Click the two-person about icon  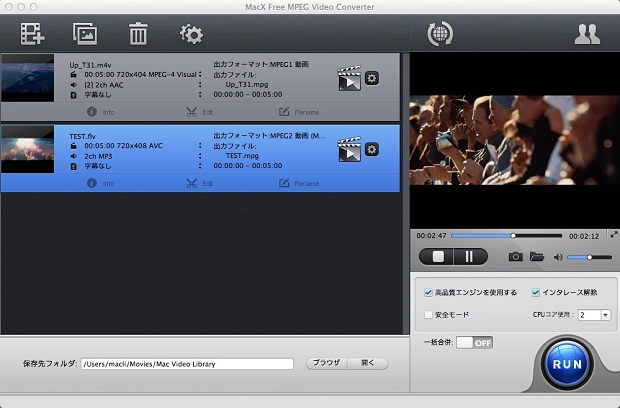pos(587,34)
